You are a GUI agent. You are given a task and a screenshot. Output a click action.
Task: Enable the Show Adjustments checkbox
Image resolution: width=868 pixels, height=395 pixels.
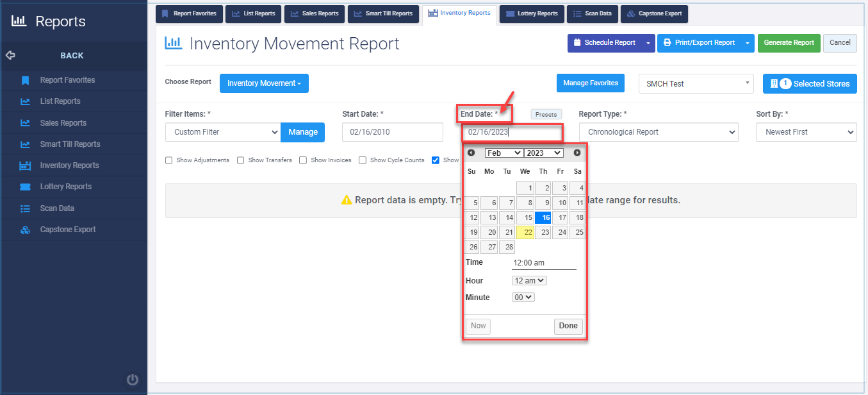point(168,160)
